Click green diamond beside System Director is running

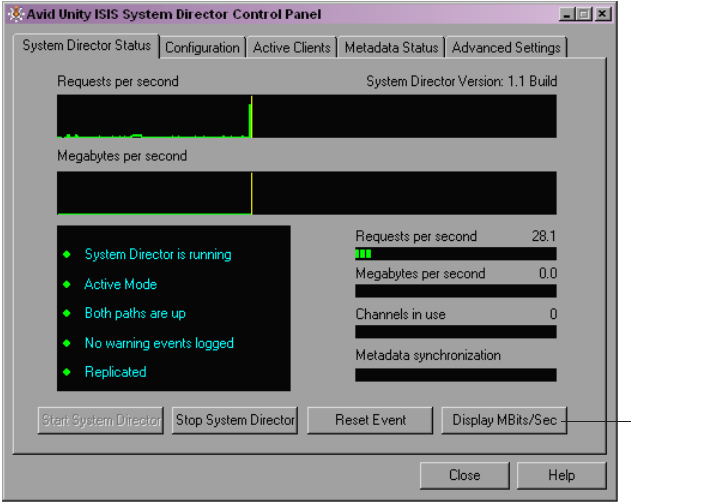click(67, 255)
